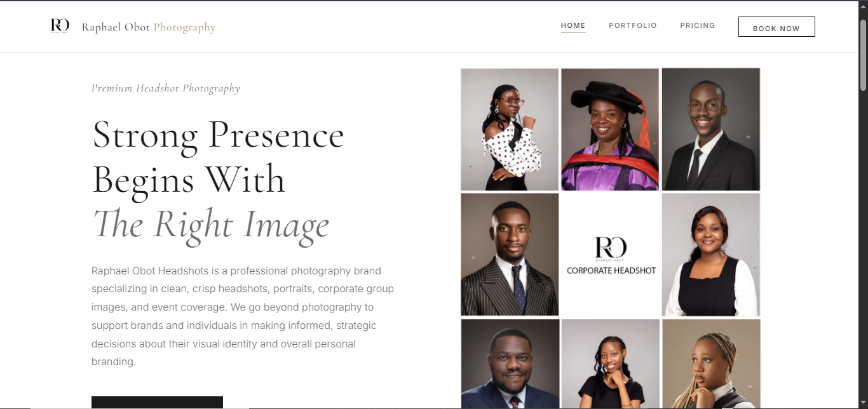This screenshot has width=868, height=409.
Task: Select the graduation gown woman portrait
Action: point(610,130)
